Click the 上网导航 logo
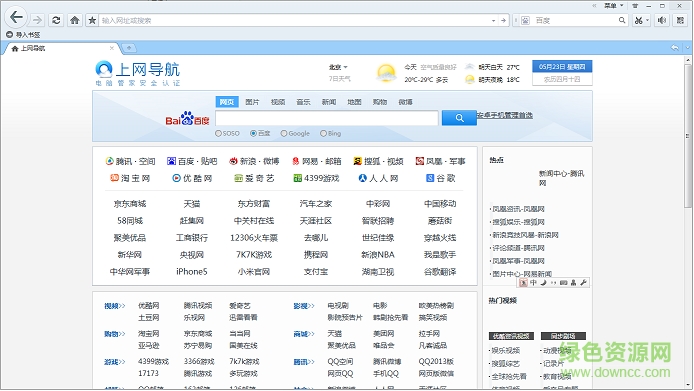Screen dimensions: 694x391 tap(138, 73)
